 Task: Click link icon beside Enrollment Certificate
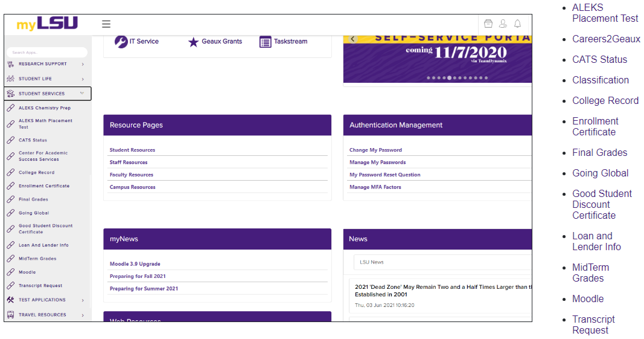[x=11, y=186]
